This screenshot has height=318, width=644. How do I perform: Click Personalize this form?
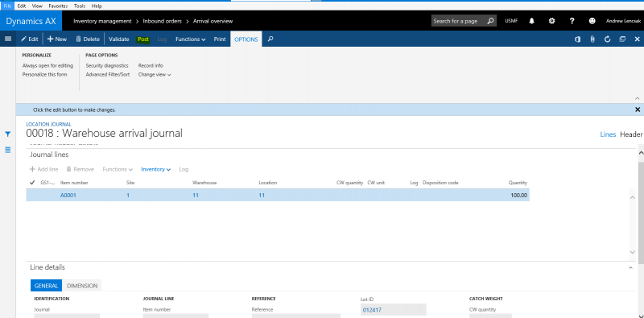(x=44, y=74)
